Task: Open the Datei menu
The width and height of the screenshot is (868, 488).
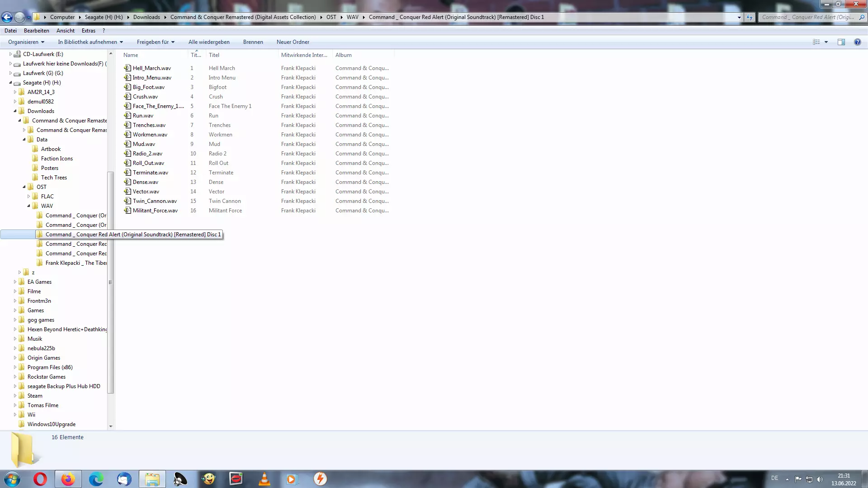Action: (10, 31)
